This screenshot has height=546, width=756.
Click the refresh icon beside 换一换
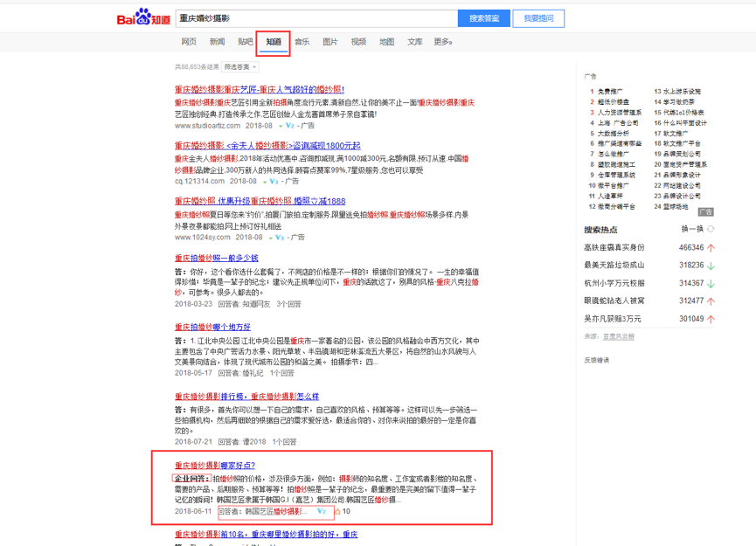[x=711, y=229]
